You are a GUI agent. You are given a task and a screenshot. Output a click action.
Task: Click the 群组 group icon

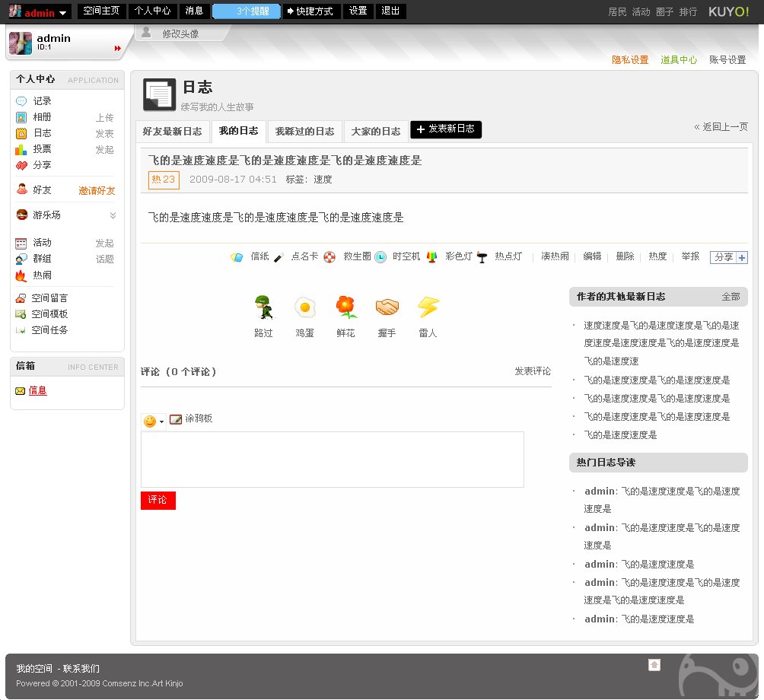point(21,259)
